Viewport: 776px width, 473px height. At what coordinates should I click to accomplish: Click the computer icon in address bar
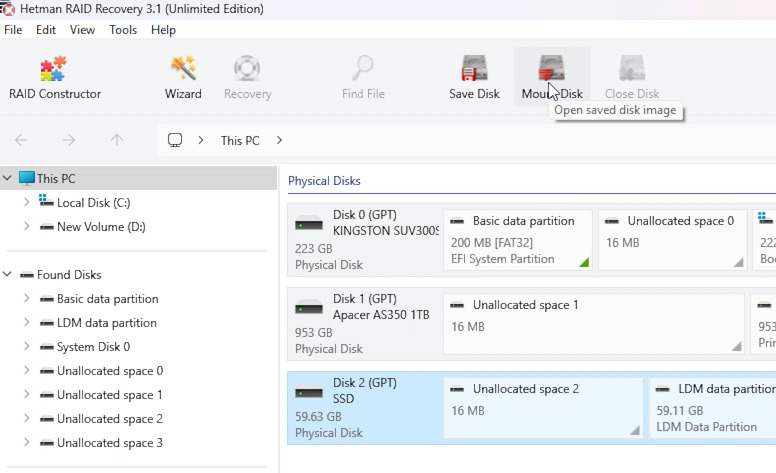click(175, 141)
